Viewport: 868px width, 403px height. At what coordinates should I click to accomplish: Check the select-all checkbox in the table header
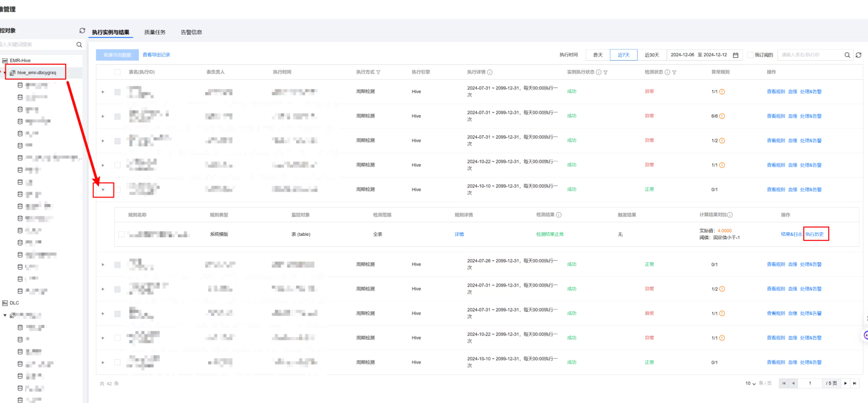click(x=117, y=73)
